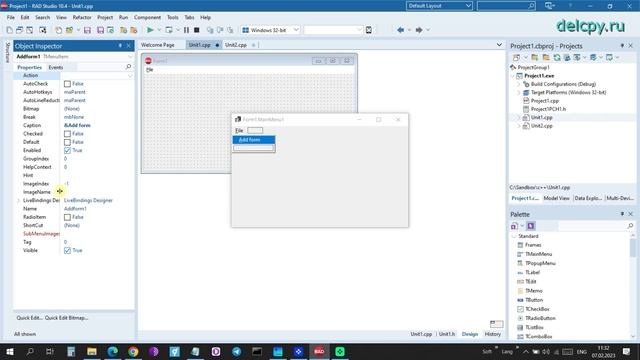Screen dimensions: 640x360
Task: Click the Quick Edit... link
Action: (29, 318)
